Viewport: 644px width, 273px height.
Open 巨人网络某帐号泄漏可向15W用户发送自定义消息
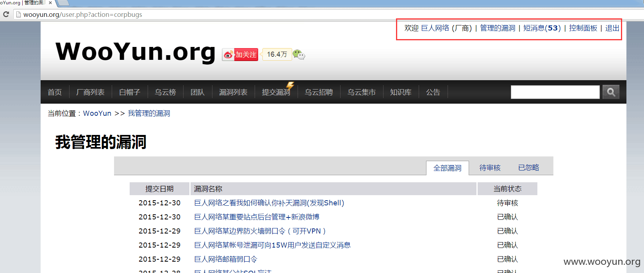coord(272,245)
